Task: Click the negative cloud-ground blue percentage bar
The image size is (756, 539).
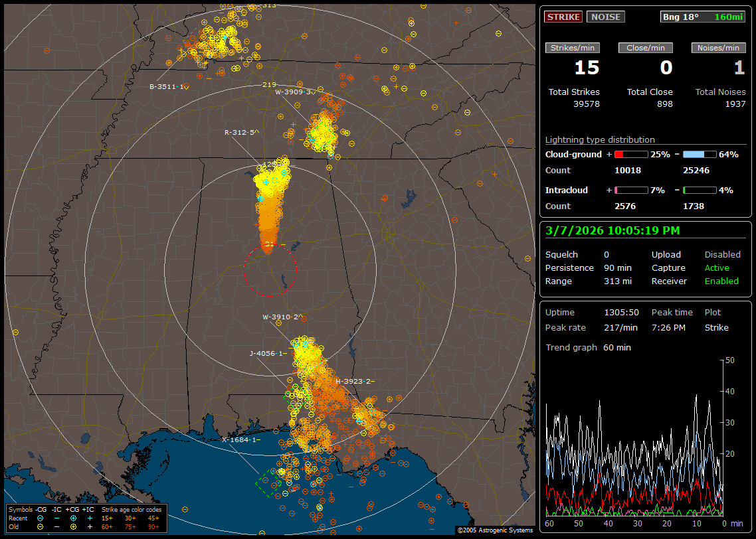Action: tap(699, 154)
